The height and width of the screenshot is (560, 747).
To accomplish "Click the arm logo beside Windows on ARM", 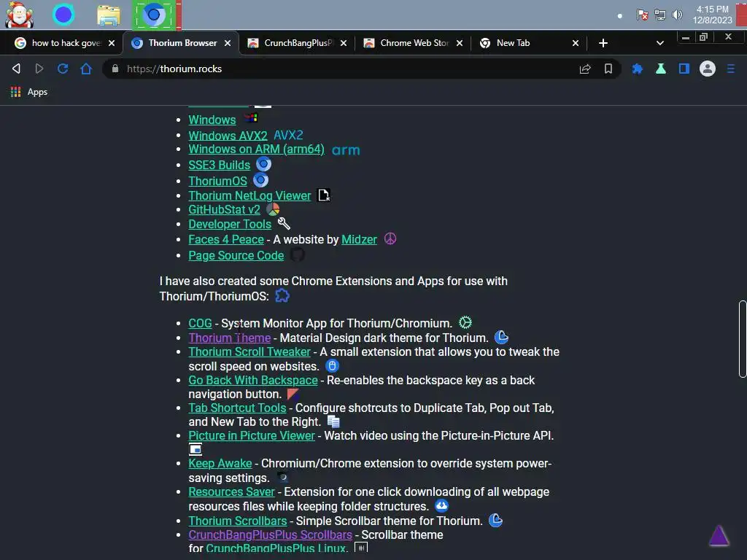I will (346, 150).
